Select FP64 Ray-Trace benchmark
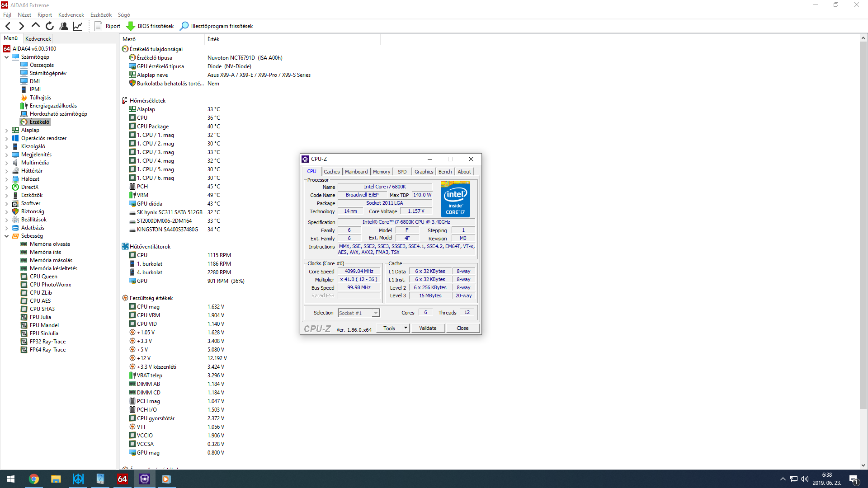868x488 pixels. click(47, 350)
